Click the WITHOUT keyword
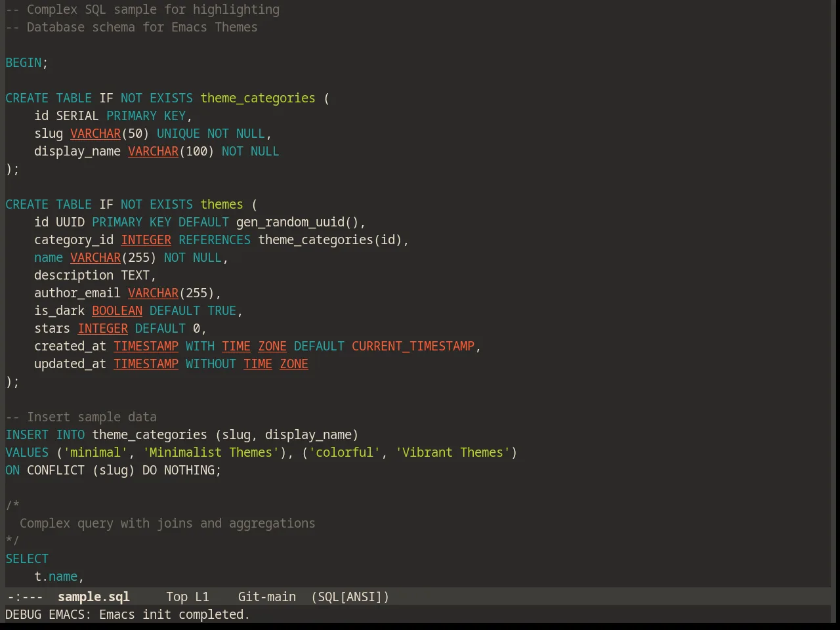The height and width of the screenshot is (630, 840). (211, 364)
